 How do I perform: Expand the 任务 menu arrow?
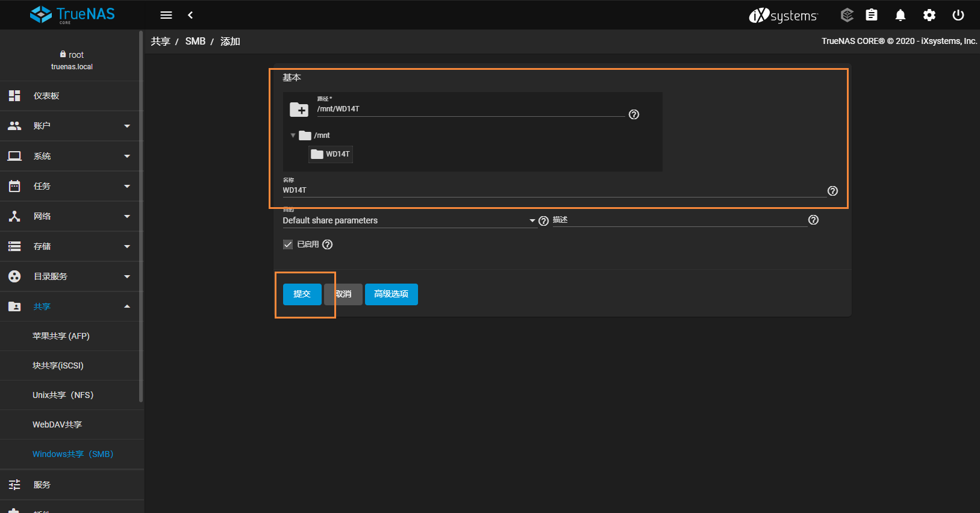pyautogui.click(x=127, y=186)
